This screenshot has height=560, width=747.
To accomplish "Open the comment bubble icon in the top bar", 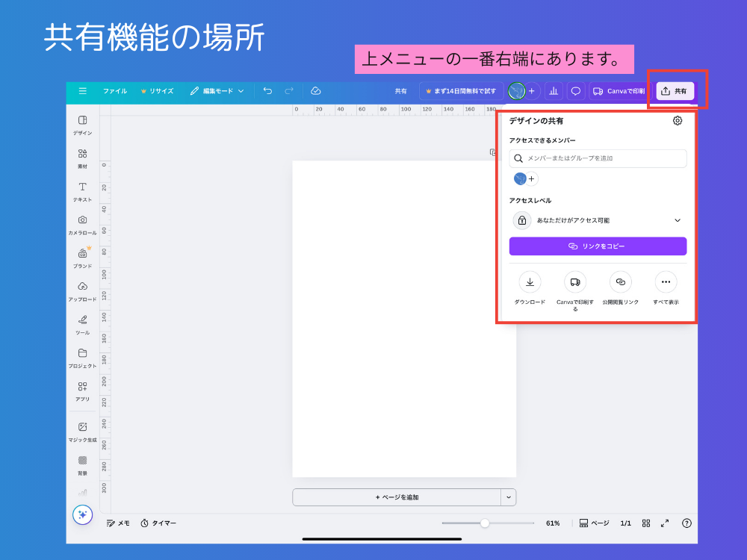I will coord(576,90).
